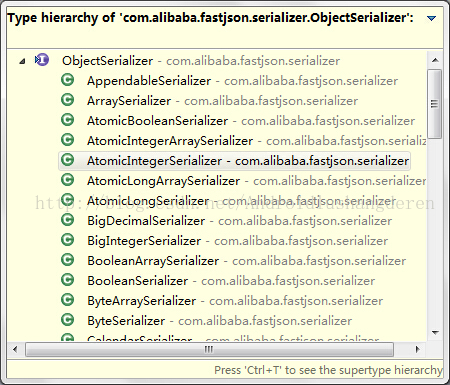Click the ObjectSerializer interface icon
The height and width of the screenshot is (385, 450).
pos(42,60)
